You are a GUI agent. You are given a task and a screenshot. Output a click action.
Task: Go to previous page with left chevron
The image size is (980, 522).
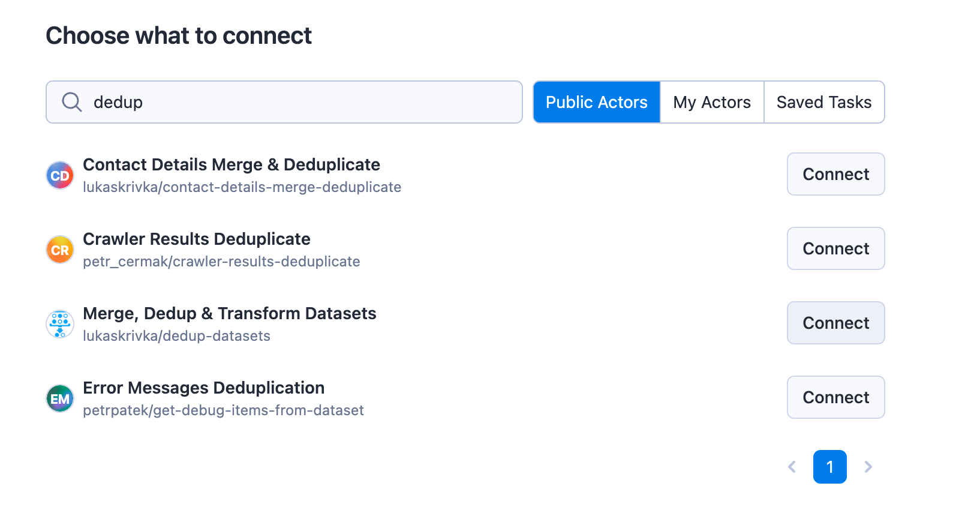coord(792,467)
